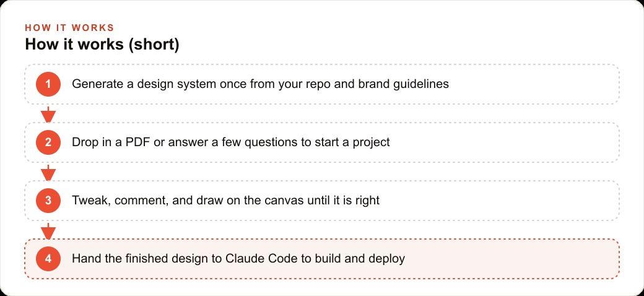Select the 'Tweak, comment, and draw' step text

pos(226,201)
